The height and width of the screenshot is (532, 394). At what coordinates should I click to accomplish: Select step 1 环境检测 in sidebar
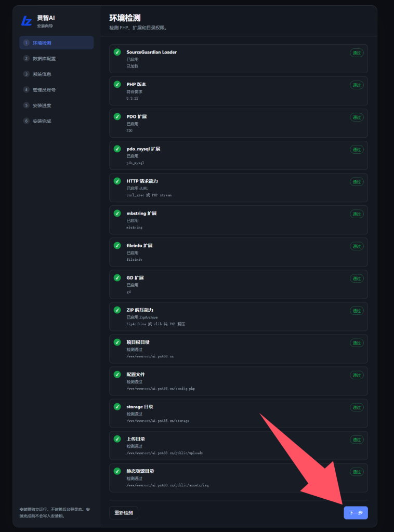coord(56,43)
